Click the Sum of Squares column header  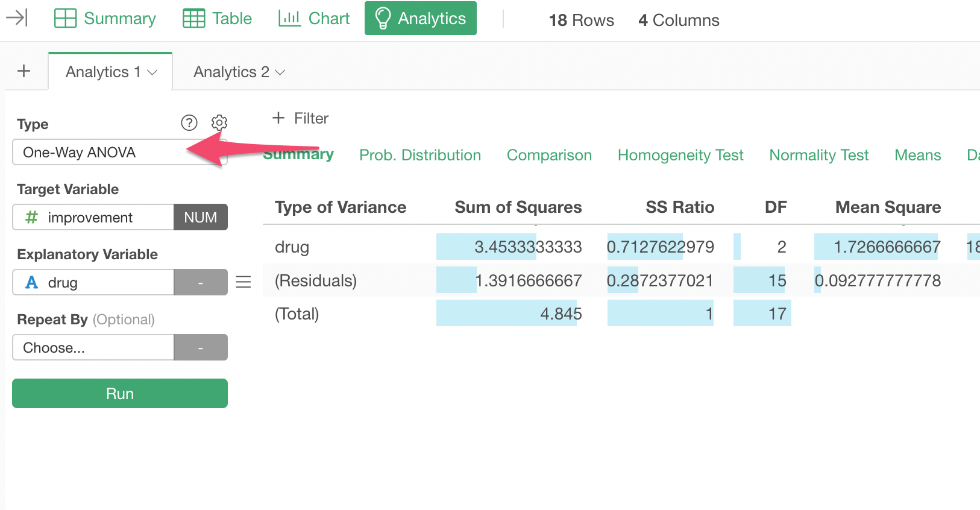point(518,207)
